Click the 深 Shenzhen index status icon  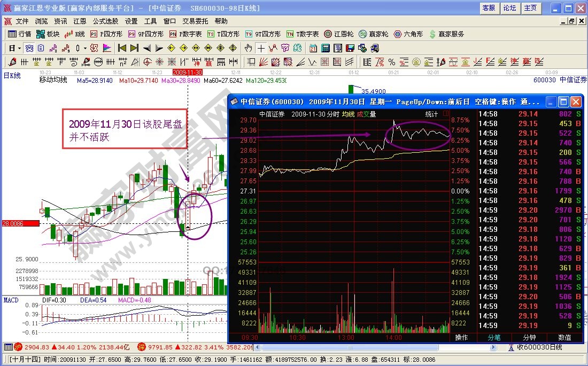point(141,347)
